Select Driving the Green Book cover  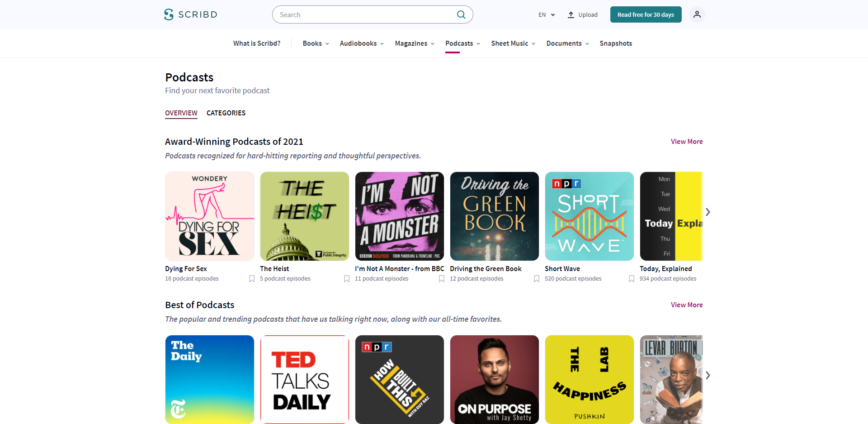pyautogui.click(x=495, y=216)
